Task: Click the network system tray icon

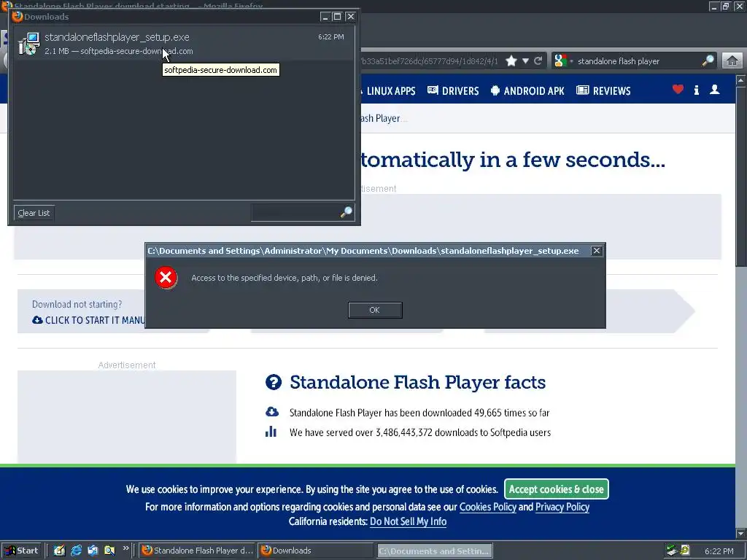Action: click(x=672, y=551)
